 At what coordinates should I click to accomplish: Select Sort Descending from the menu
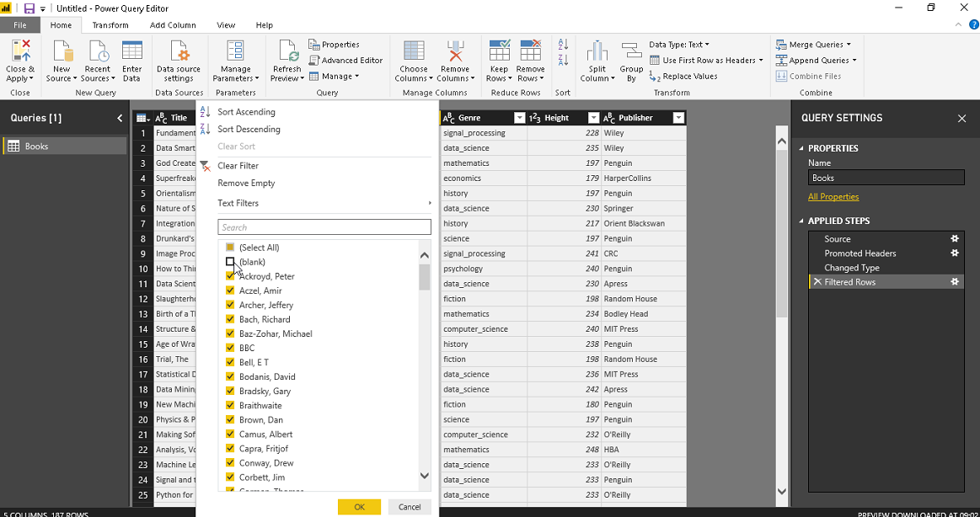tap(249, 129)
